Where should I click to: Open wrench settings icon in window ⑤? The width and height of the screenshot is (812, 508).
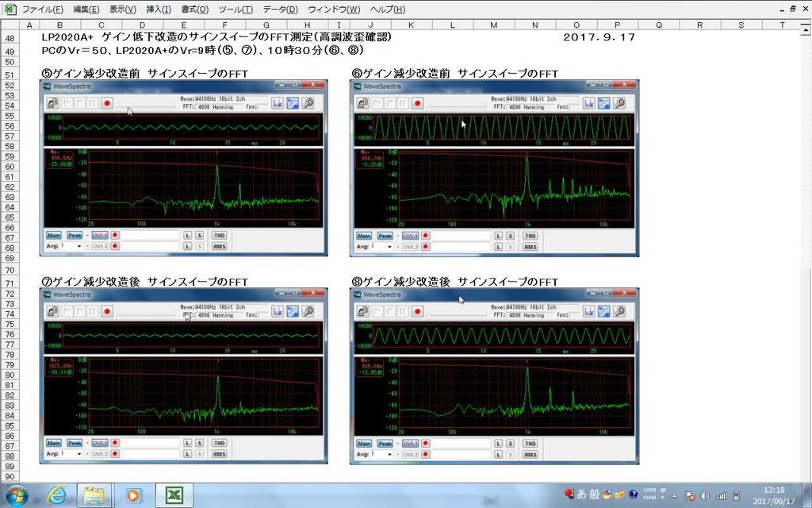click(x=308, y=103)
